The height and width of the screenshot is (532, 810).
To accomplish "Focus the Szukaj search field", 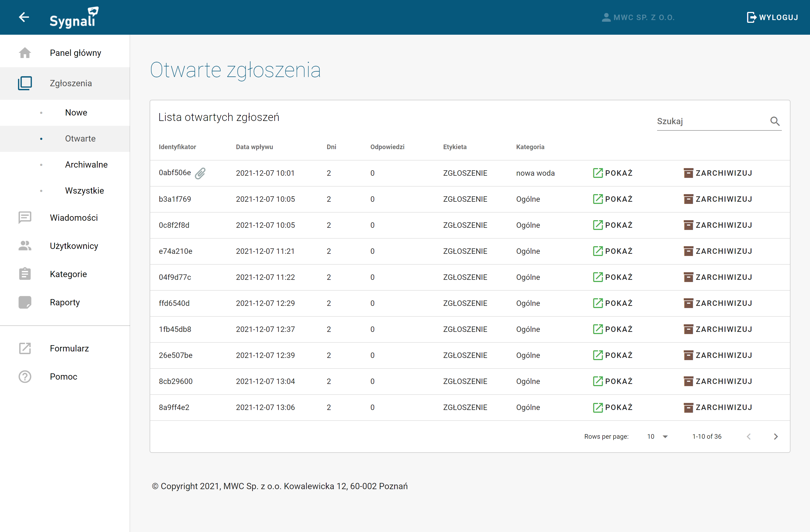I will pos(711,121).
